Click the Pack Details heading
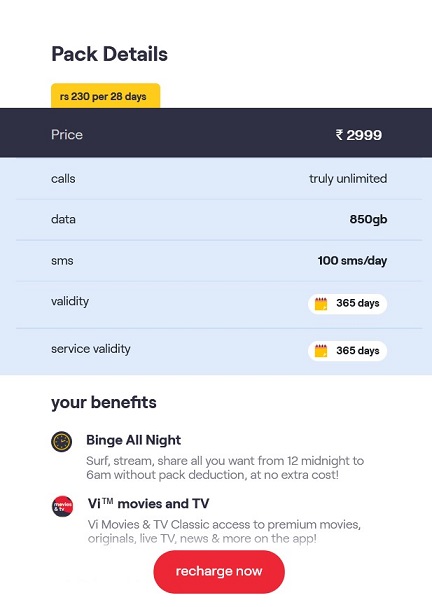 click(x=110, y=54)
